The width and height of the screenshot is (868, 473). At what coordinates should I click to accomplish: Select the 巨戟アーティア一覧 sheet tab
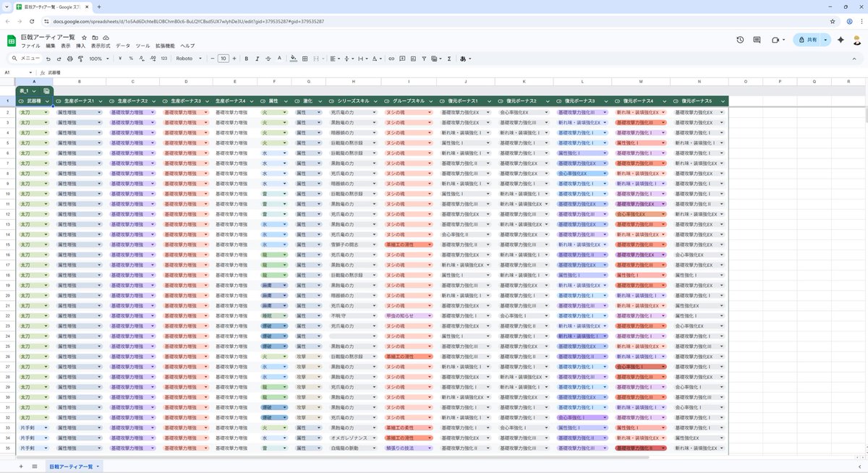73,466
